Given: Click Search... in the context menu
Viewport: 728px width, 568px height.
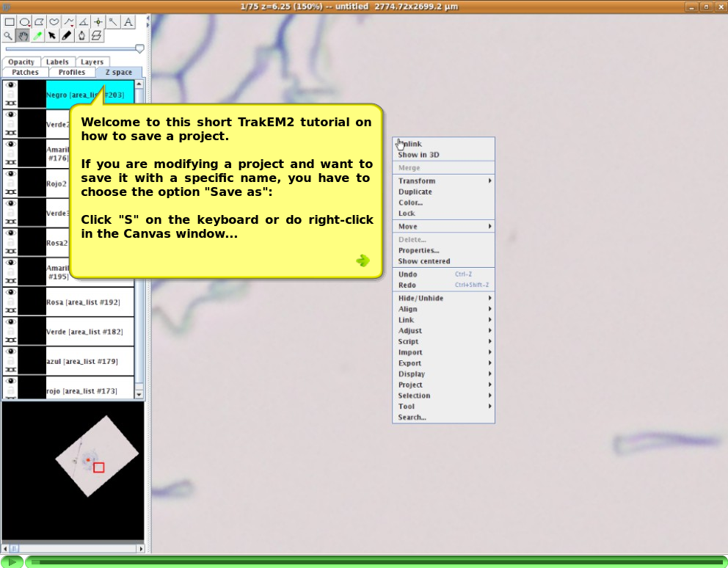Looking at the screenshot, I should [x=443, y=417].
